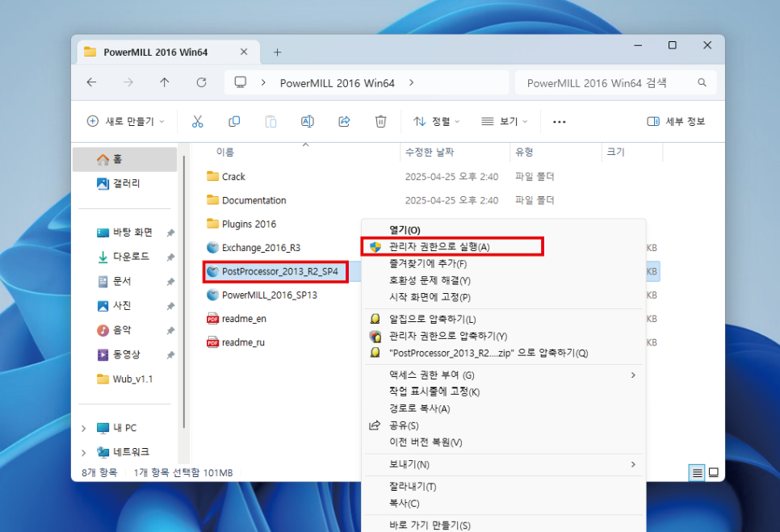This screenshot has width=780, height=532.
Task: Open 음악 in the sidebar
Action: point(125,330)
